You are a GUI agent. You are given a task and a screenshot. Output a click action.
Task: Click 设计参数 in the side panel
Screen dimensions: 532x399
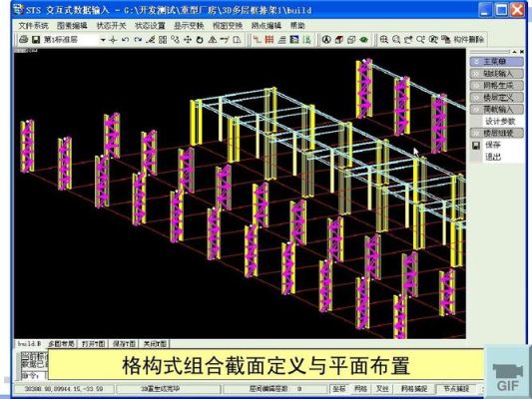click(x=500, y=121)
